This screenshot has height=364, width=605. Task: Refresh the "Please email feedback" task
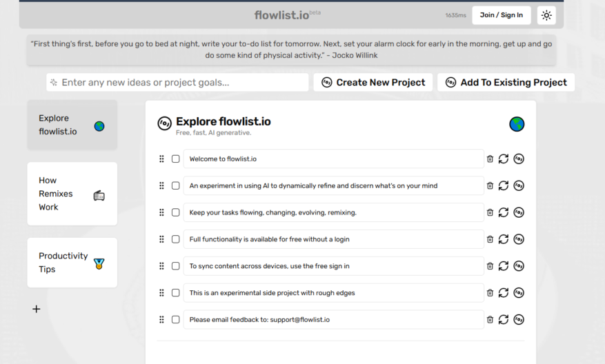click(x=504, y=320)
